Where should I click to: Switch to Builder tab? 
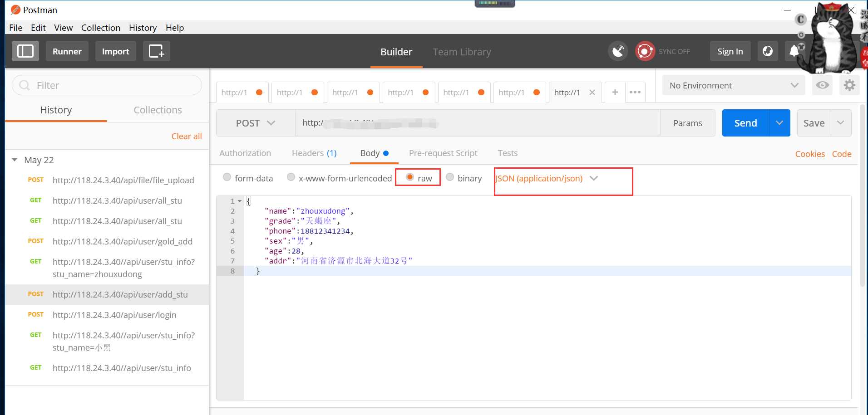click(396, 52)
